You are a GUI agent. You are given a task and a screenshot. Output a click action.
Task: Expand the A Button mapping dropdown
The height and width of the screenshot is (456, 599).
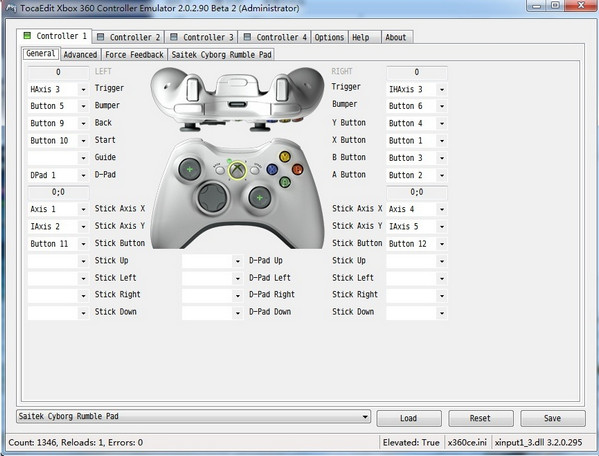[x=442, y=175]
